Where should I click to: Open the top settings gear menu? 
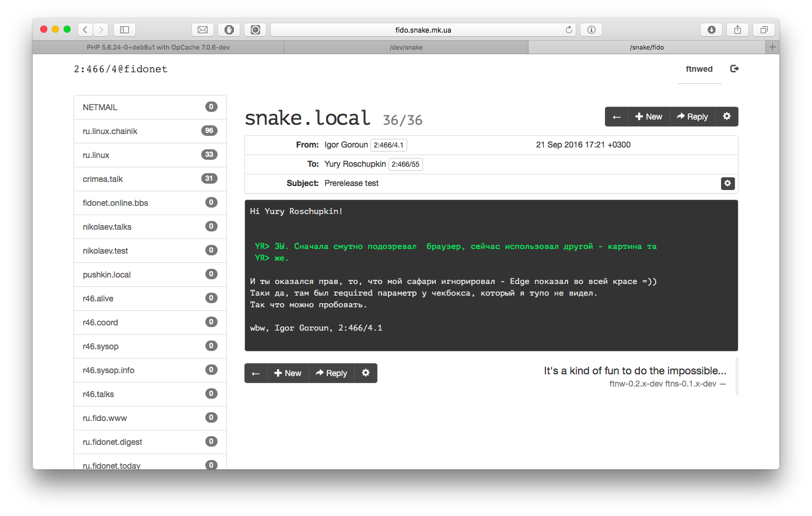click(x=726, y=117)
